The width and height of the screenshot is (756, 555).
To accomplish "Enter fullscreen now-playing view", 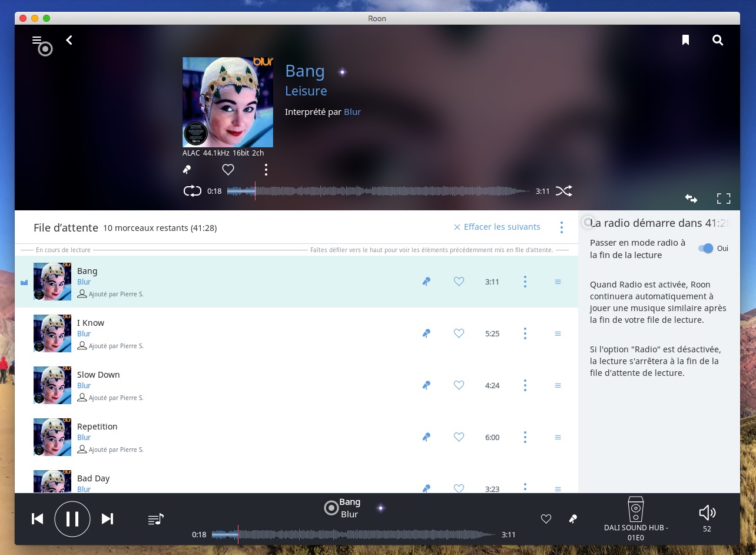I will 723,199.
